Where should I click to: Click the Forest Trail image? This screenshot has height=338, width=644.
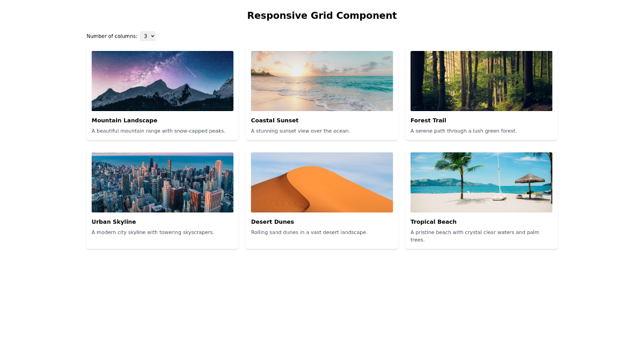coord(481,80)
